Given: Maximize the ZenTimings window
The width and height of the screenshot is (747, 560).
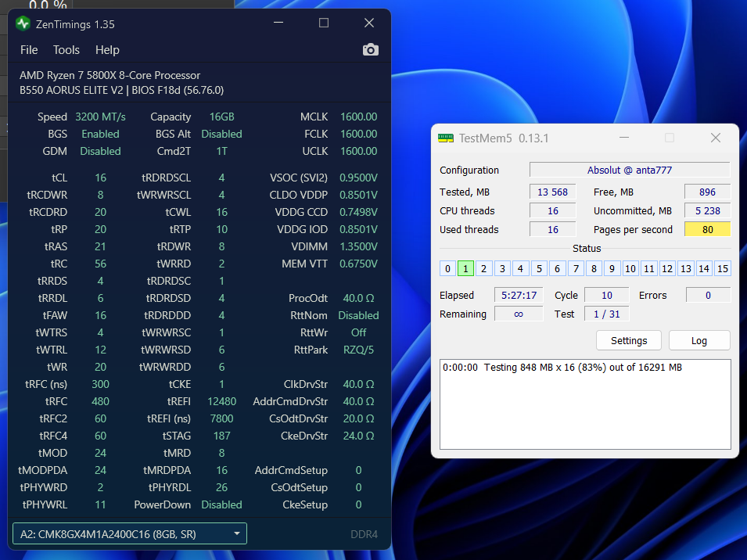Looking at the screenshot, I should [x=324, y=23].
